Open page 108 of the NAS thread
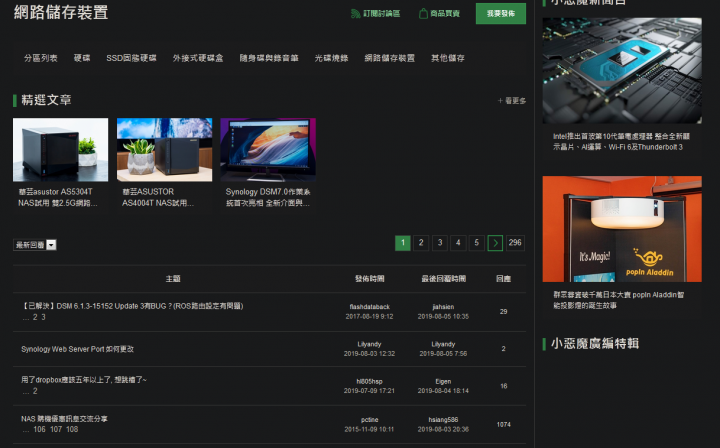The width and height of the screenshot is (720, 448). pyautogui.click(x=72, y=430)
